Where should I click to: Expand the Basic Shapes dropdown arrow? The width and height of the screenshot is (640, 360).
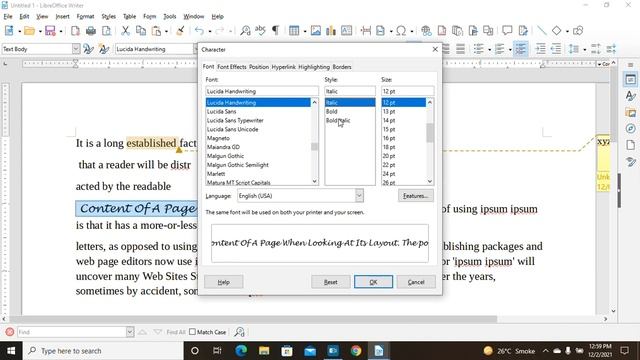567,31
